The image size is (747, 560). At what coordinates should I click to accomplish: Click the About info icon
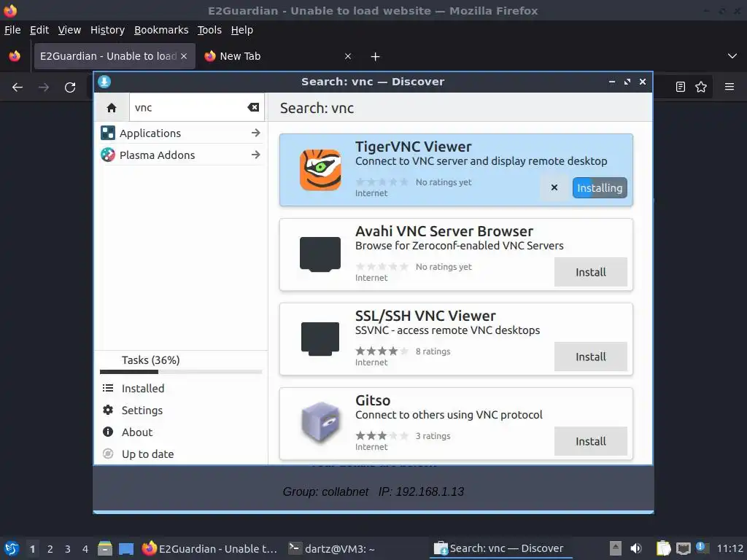pyautogui.click(x=108, y=432)
